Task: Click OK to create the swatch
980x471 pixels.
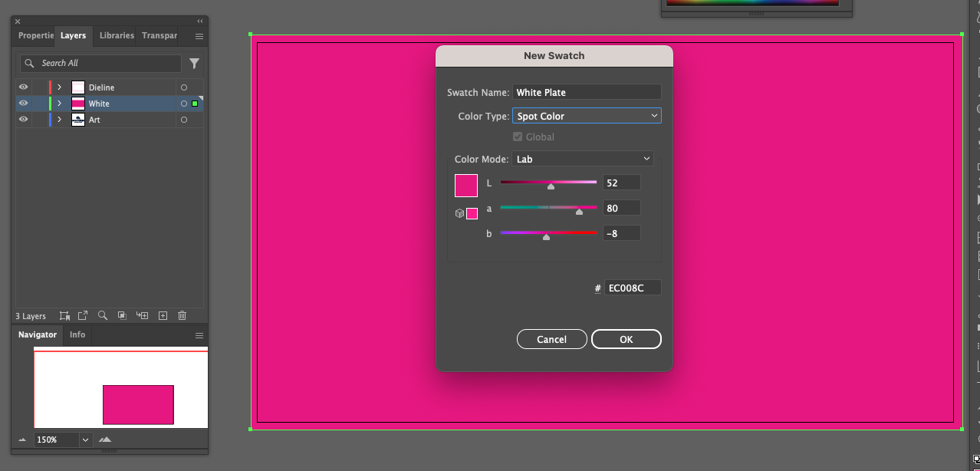Action: coord(626,339)
